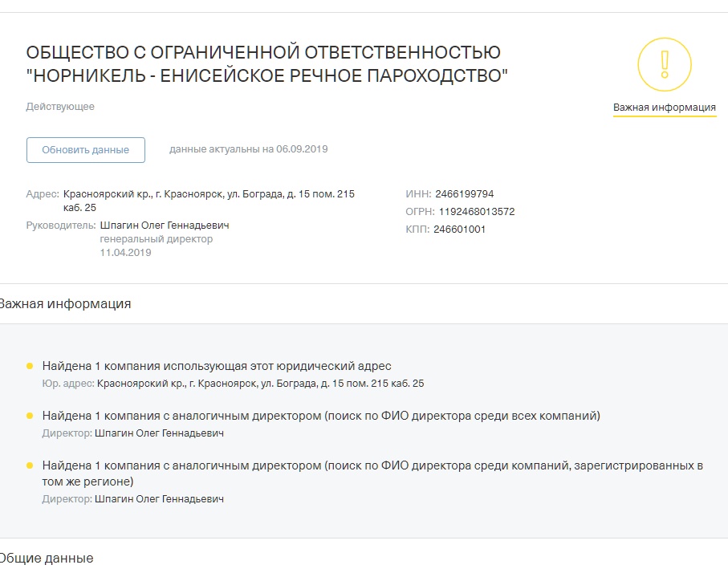Open the Важная информация link under the icon
Screen dimensions: 728x573
tap(665, 108)
